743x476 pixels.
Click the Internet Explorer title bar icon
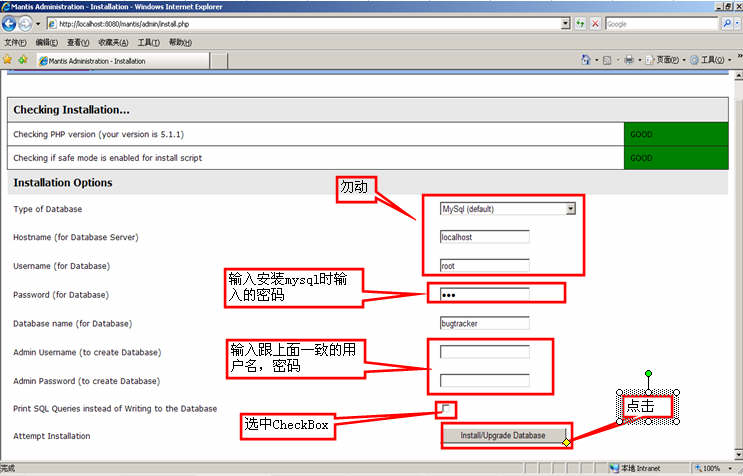click(x=5, y=7)
